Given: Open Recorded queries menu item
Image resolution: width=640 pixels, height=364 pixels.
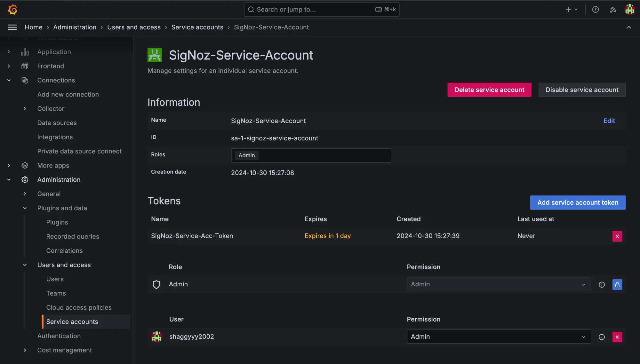Looking at the screenshot, I should [x=73, y=236].
